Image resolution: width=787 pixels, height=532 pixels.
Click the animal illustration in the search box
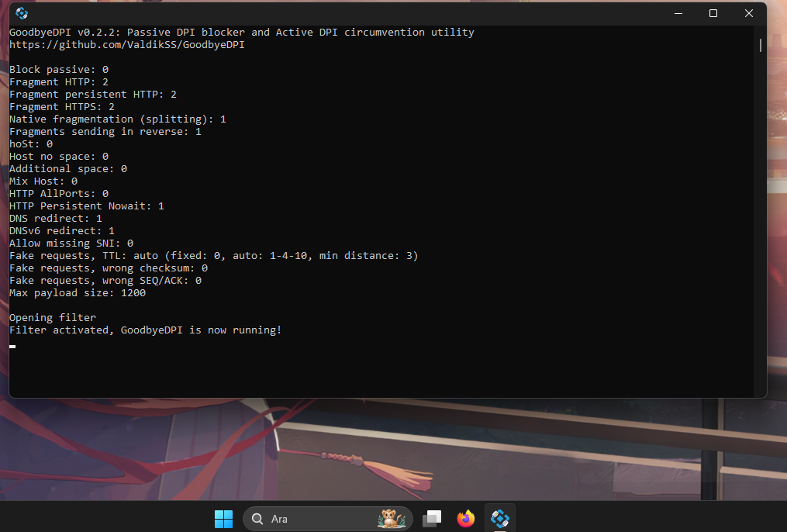click(391, 519)
